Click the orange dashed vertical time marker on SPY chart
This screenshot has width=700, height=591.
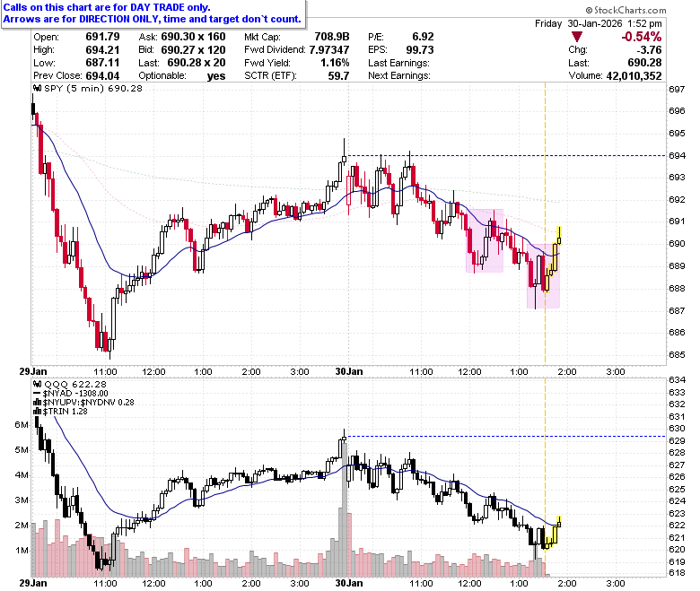545,223
